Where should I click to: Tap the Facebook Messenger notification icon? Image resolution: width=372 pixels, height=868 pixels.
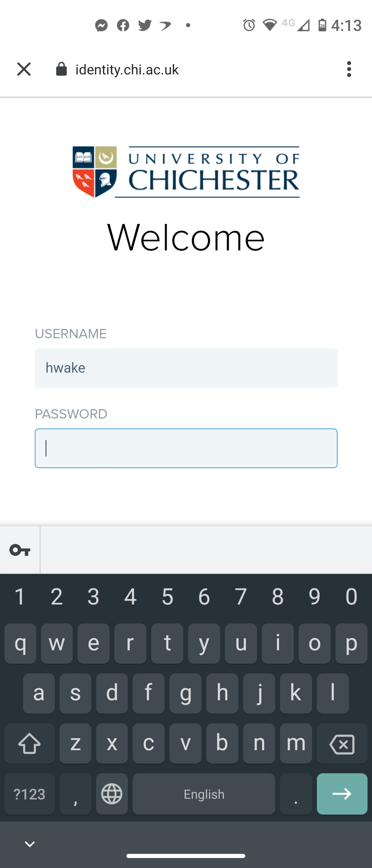[101, 25]
